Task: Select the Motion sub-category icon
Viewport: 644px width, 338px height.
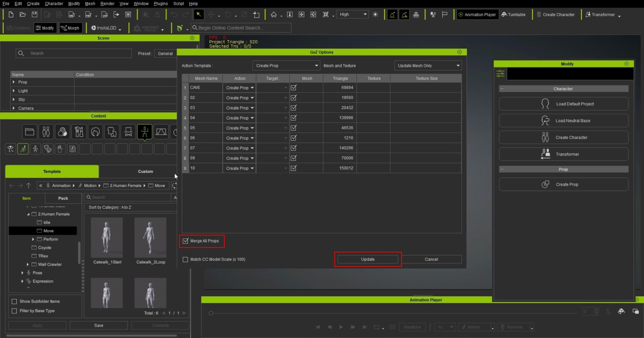Action: point(23,149)
